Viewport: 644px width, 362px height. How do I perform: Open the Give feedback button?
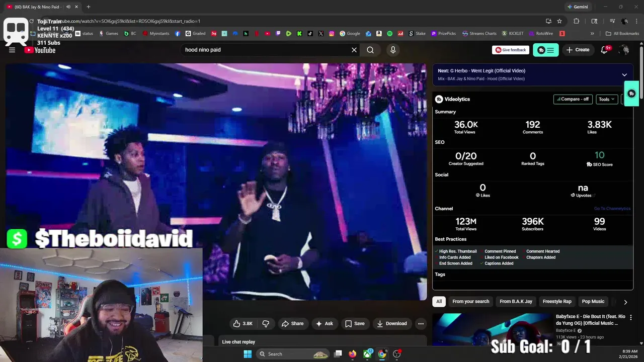tap(511, 50)
